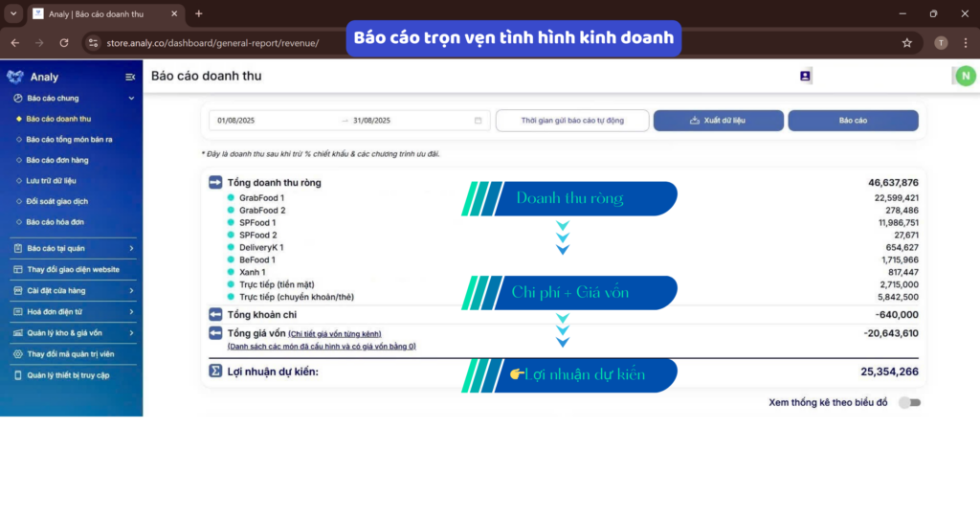Click the Lợi nhuận dự kiến sigma icon
The width and height of the screenshot is (980, 518).
point(215,372)
